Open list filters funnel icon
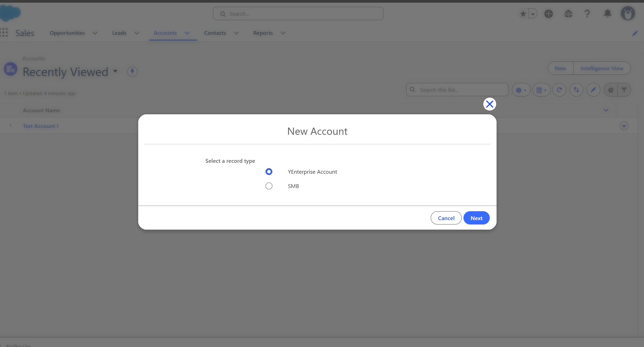 tap(624, 90)
